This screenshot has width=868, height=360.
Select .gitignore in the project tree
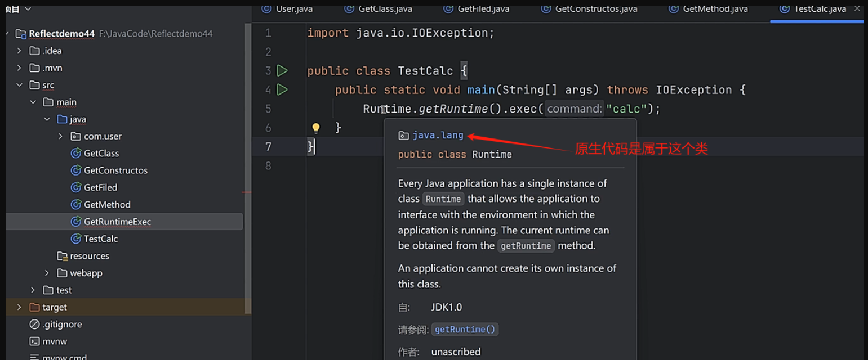coord(62,324)
